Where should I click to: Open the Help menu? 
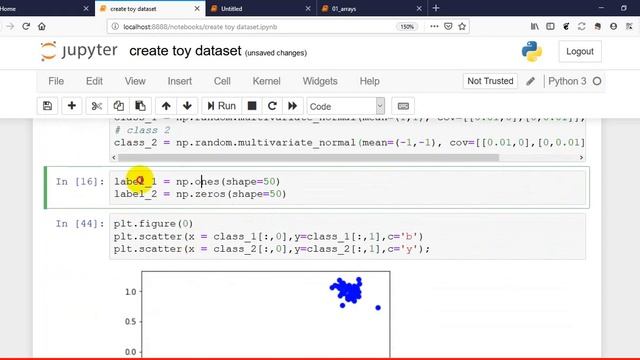369,81
